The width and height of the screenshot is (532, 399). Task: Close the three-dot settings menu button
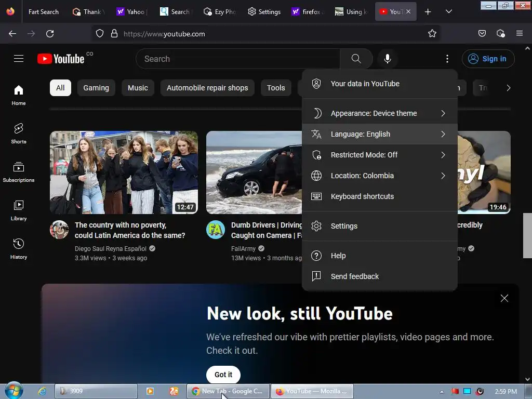pos(447,59)
